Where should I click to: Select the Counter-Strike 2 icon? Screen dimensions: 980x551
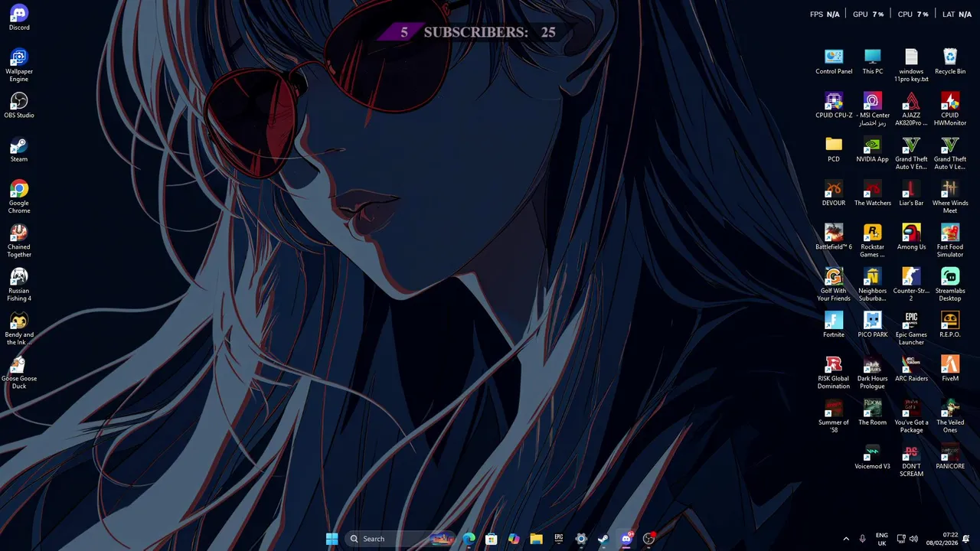(x=911, y=284)
